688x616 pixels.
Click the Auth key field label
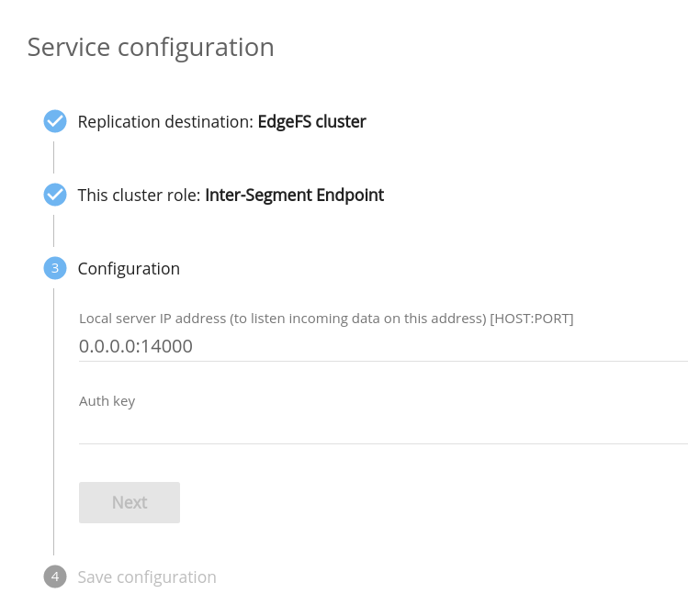pos(107,401)
